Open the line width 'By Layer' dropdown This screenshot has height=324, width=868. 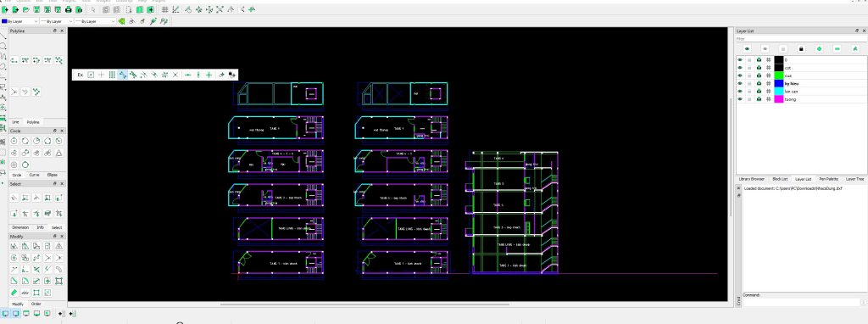click(57, 21)
